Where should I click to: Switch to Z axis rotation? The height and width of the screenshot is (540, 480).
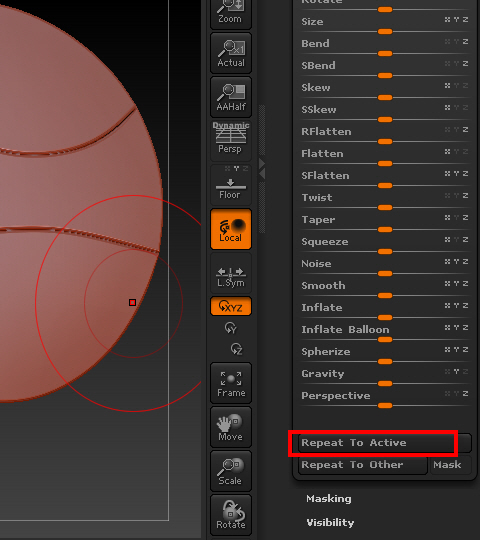[236, 349]
